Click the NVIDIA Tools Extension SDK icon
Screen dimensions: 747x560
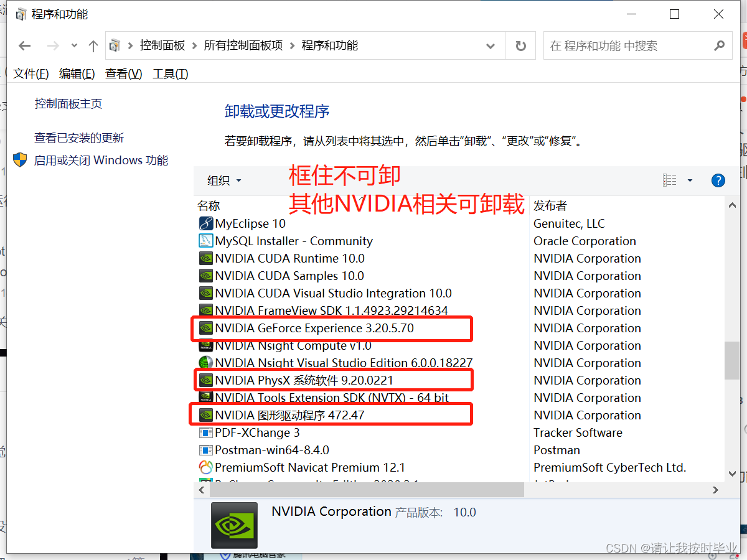pyautogui.click(x=206, y=398)
